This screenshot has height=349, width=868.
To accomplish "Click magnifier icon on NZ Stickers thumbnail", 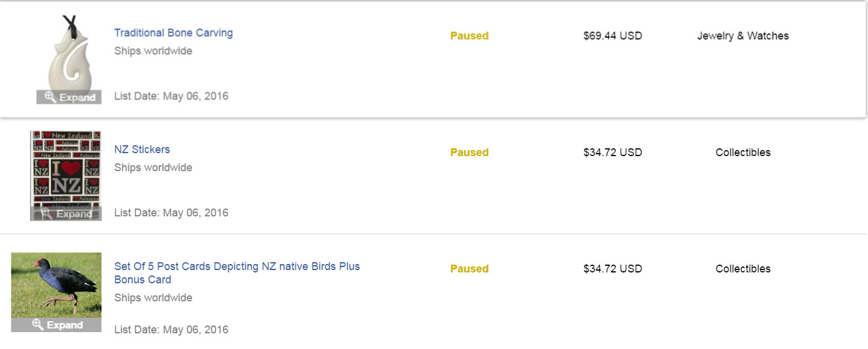I will click(46, 213).
